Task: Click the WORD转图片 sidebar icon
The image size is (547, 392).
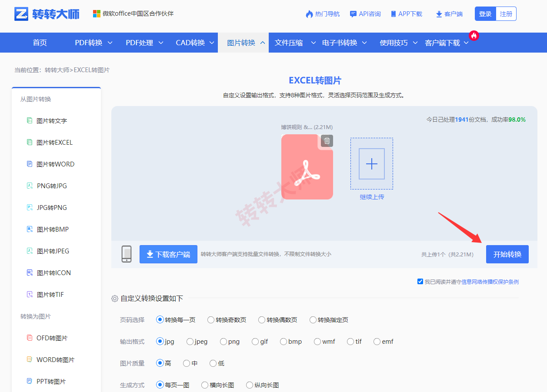Action: pos(30,359)
